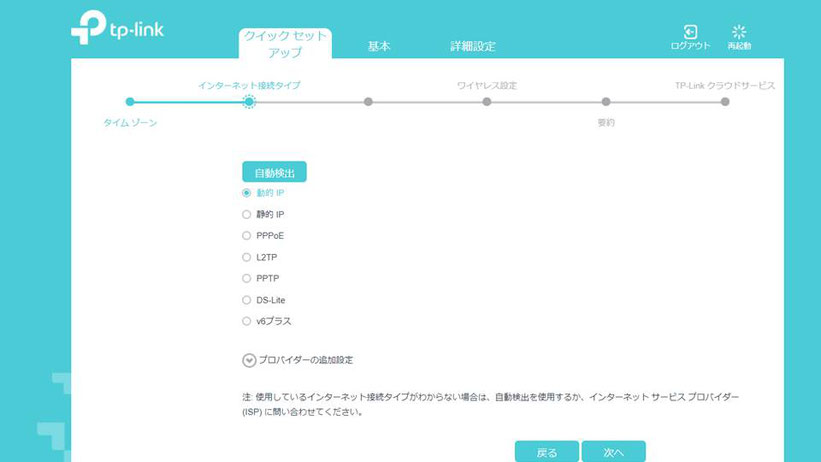Expand プロバイダーの追加設定 section
This screenshot has height=462, width=821.
pyautogui.click(x=249, y=360)
